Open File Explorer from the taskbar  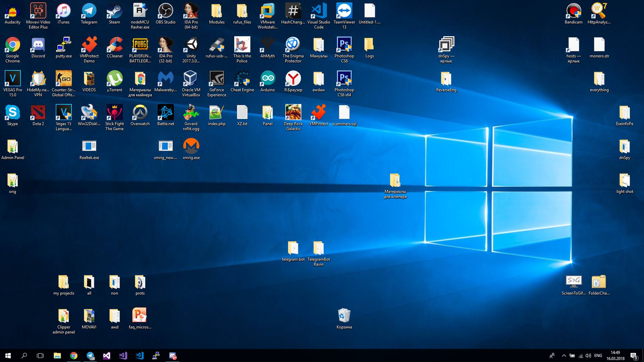(x=57, y=355)
